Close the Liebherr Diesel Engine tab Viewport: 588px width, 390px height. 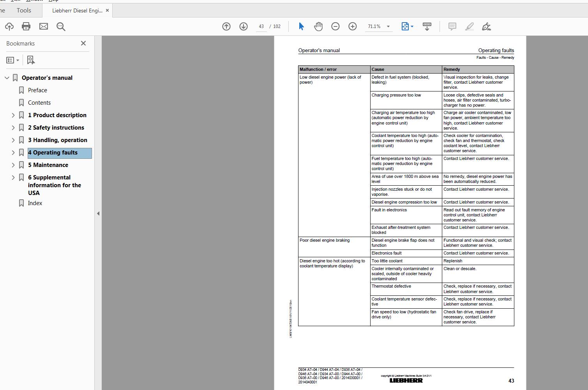click(108, 11)
